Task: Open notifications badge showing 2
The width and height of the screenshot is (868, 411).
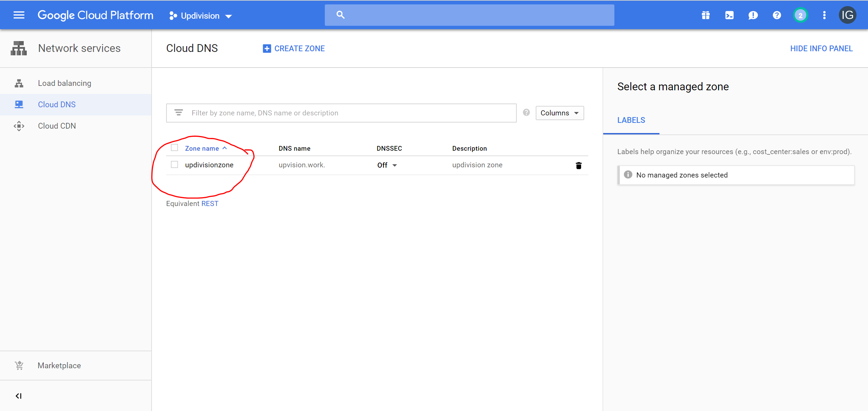Action: coord(801,15)
